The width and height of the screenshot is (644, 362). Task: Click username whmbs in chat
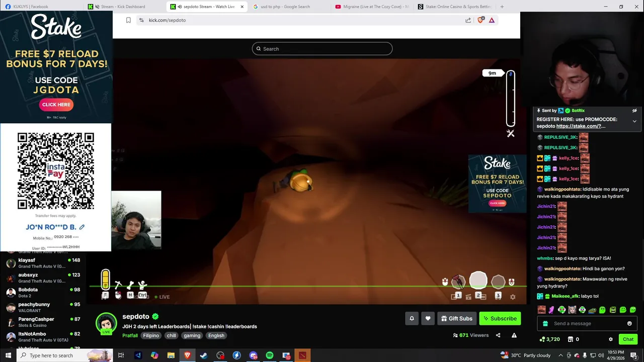(x=545, y=258)
